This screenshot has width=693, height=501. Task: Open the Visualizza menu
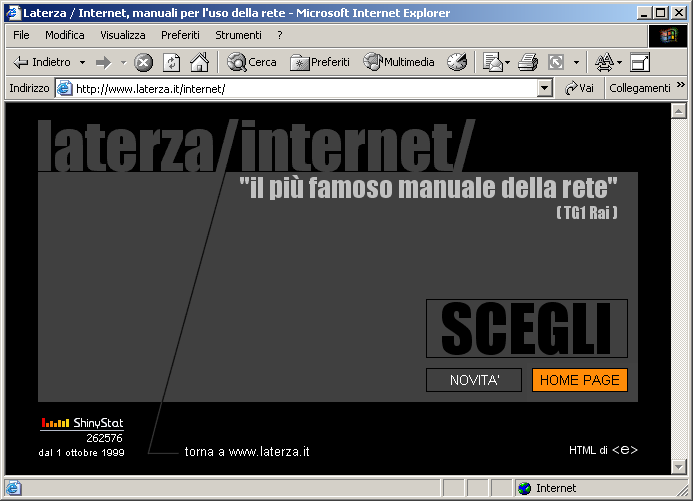pos(122,35)
